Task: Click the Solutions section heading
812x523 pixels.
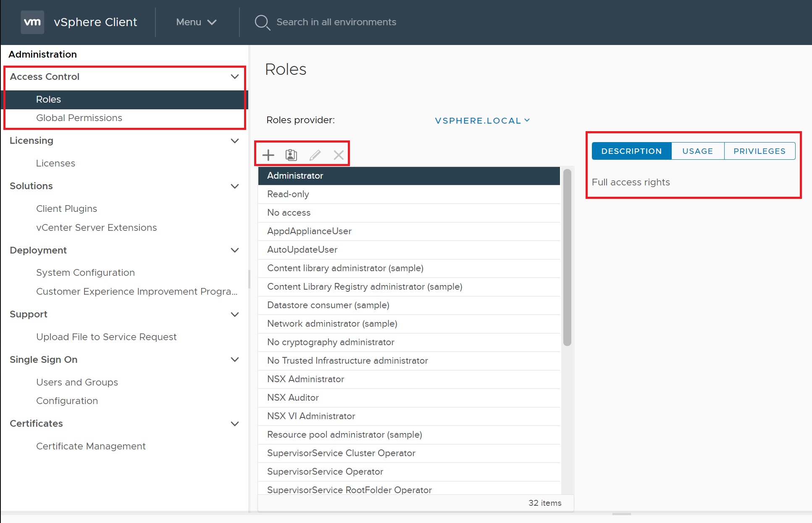Action: 31,186
